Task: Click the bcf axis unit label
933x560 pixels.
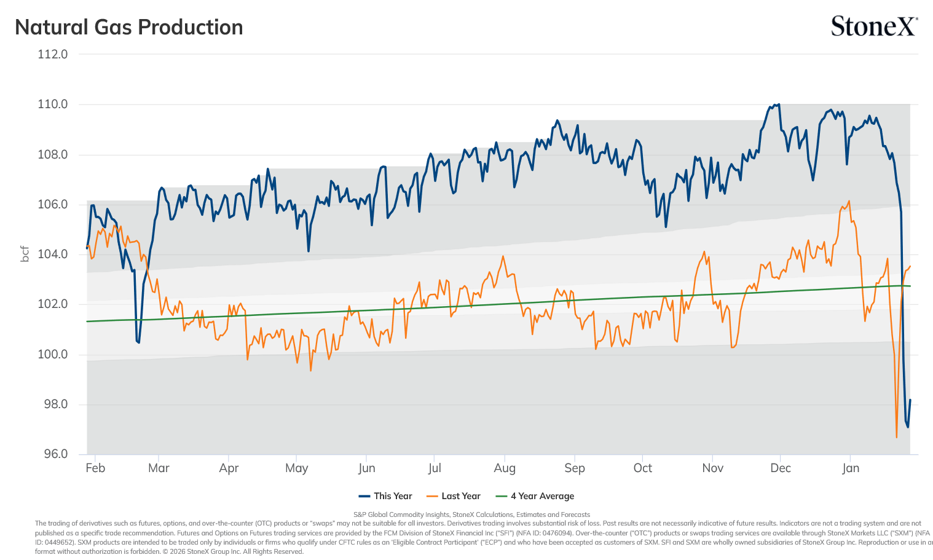Action: pos(25,254)
